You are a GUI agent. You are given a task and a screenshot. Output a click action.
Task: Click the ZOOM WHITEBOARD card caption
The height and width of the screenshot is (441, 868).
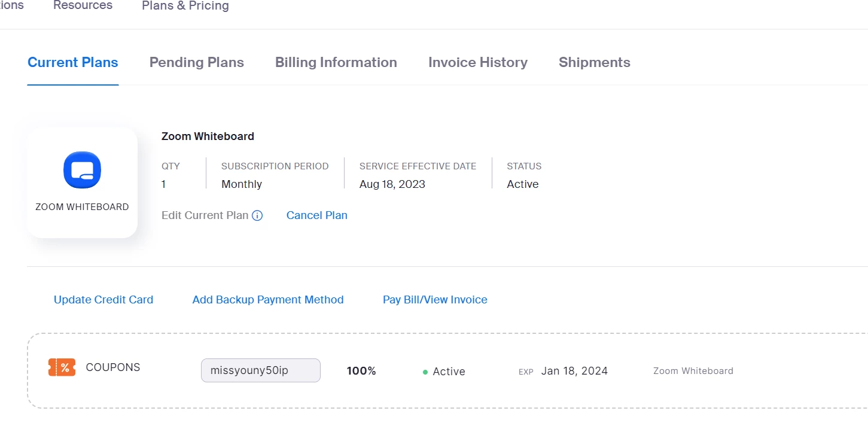tap(82, 207)
